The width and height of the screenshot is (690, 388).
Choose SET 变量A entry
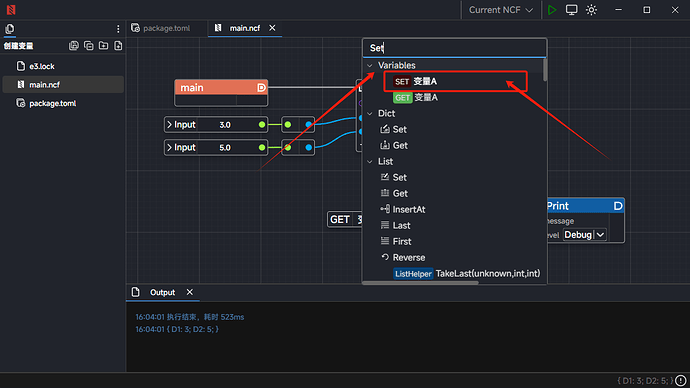(x=455, y=81)
